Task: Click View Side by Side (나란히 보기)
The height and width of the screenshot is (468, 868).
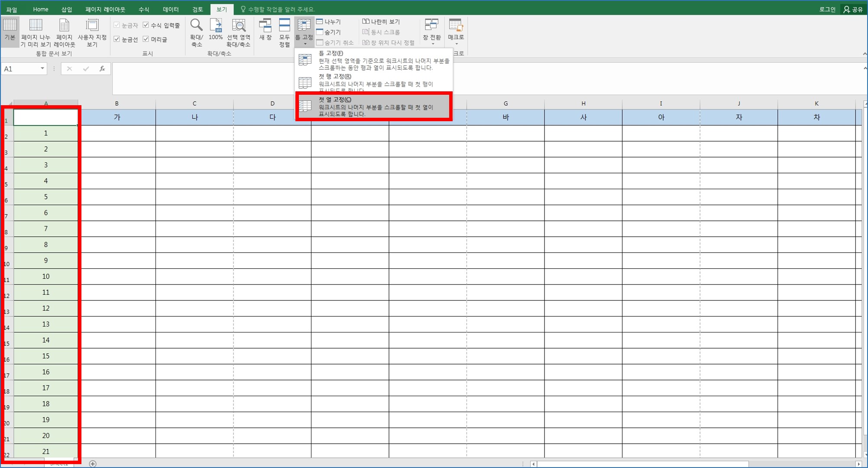Action: [381, 21]
